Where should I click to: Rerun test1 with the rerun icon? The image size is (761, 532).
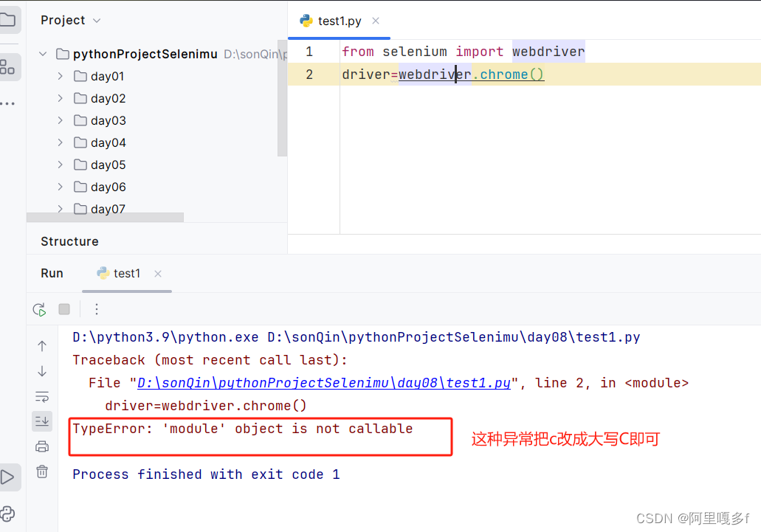[x=39, y=309]
